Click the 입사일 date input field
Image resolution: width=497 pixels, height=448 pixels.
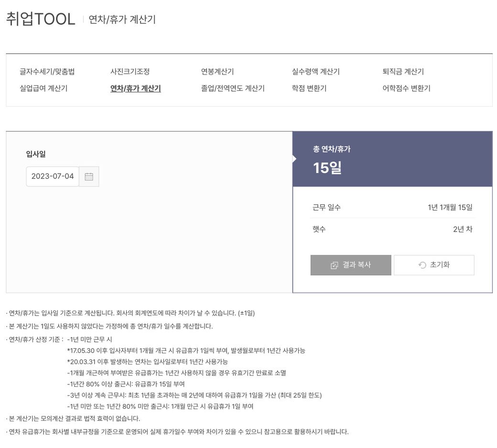[x=53, y=176]
